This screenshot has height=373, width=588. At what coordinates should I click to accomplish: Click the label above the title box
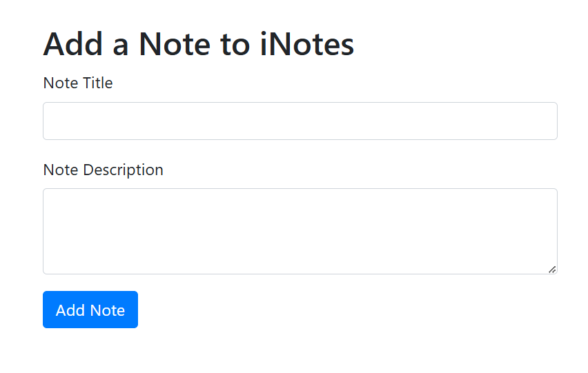pyautogui.click(x=78, y=83)
